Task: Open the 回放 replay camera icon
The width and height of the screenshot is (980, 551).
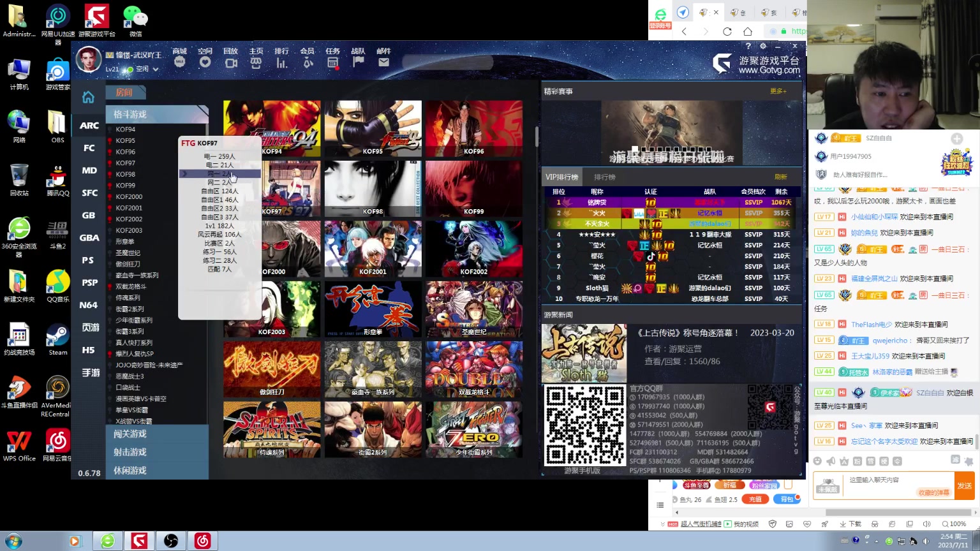Action: click(x=231, y=62)
